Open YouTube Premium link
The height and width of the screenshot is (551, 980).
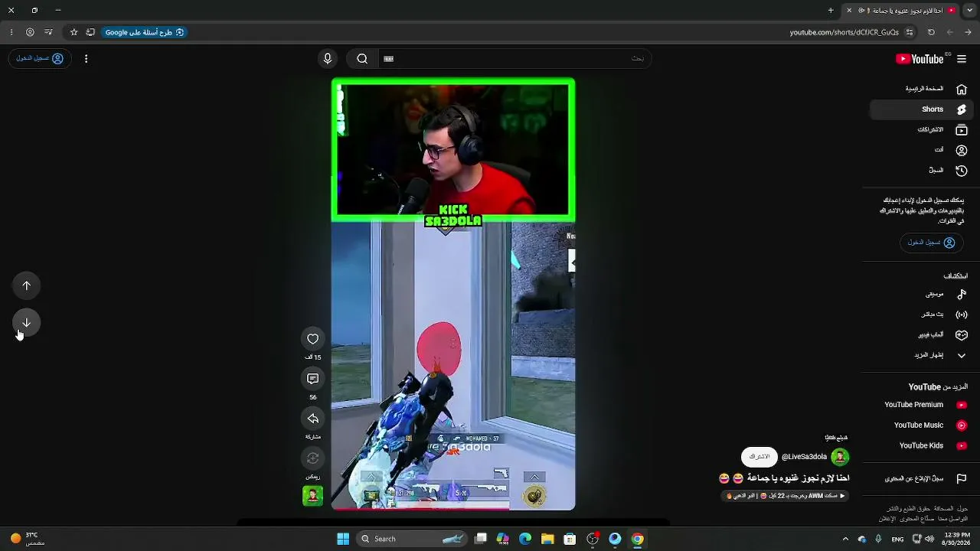pos(921,405)
